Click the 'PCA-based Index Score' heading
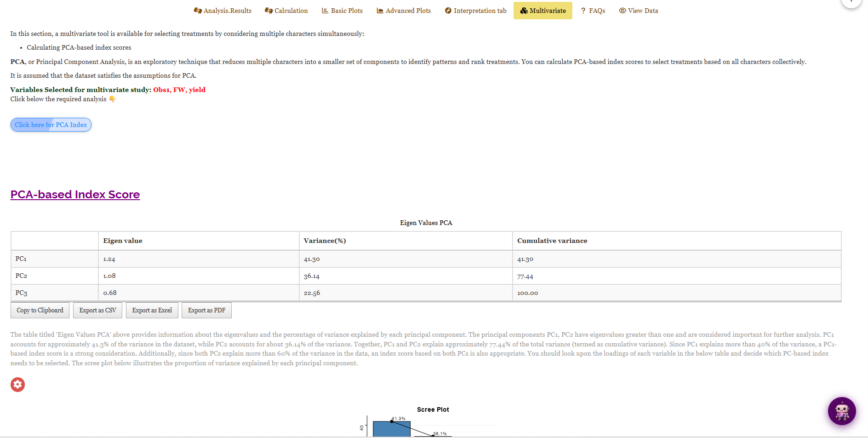868x438 pixels. tap(75, 195)
